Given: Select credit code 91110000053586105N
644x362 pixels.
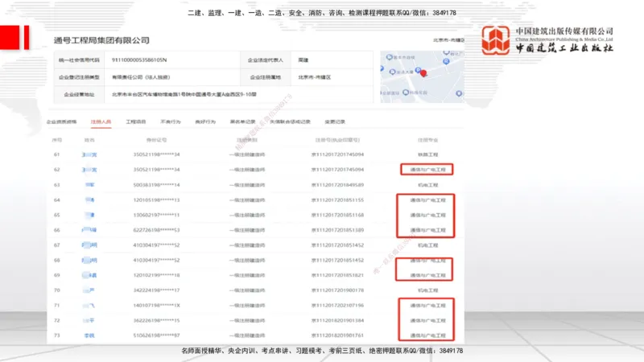Looking at the screenshot, I should [x=139, y=60].
